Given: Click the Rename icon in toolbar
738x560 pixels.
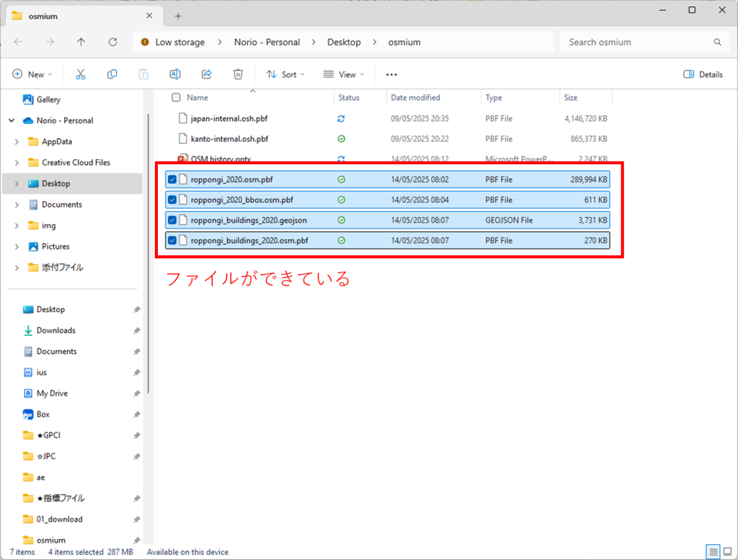Looking at the screenshot, I should click(174, 74).
